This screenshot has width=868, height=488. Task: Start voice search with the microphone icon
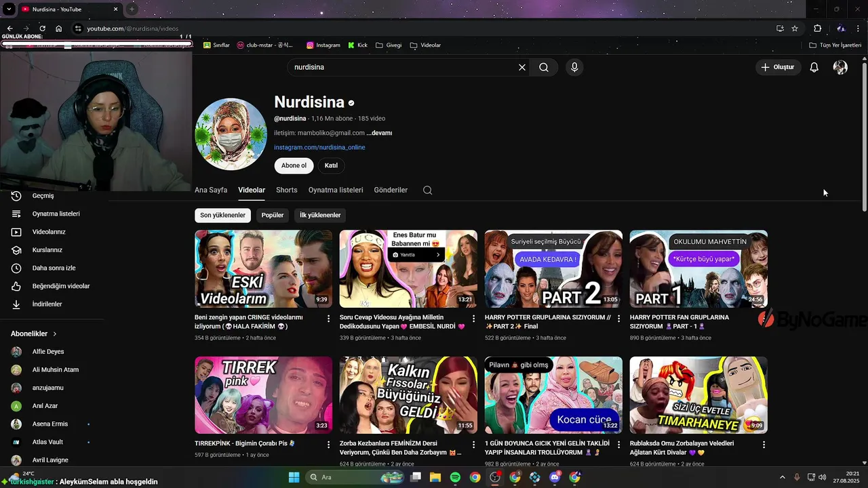pyautogui.click(x=574, y=67)
